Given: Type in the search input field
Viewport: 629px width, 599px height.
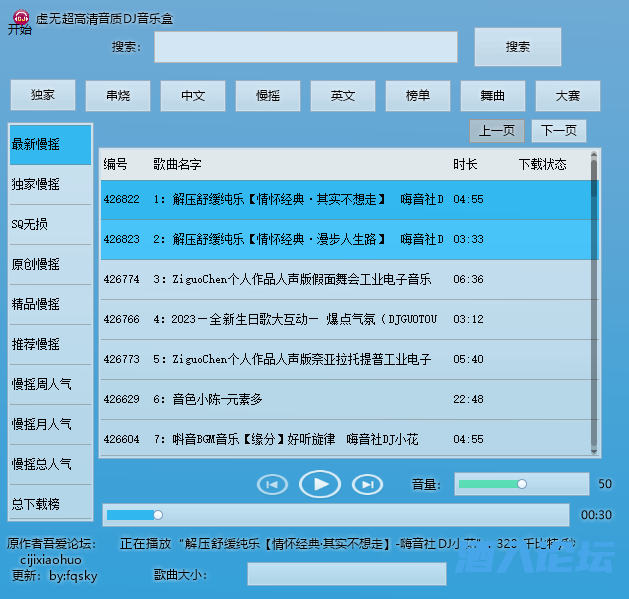Looking at the screenshot, I should [305, 47].
